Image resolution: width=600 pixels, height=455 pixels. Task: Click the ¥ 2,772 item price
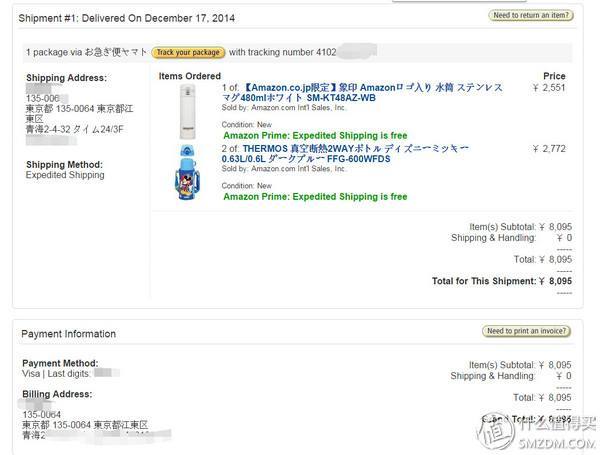549,148
